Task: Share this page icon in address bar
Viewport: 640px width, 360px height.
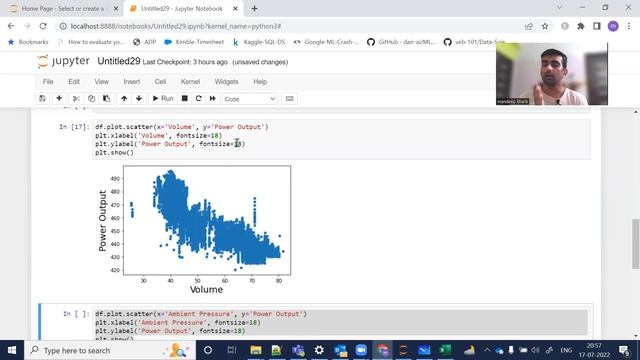Action: pyautogui.click(x=529, y=26)
